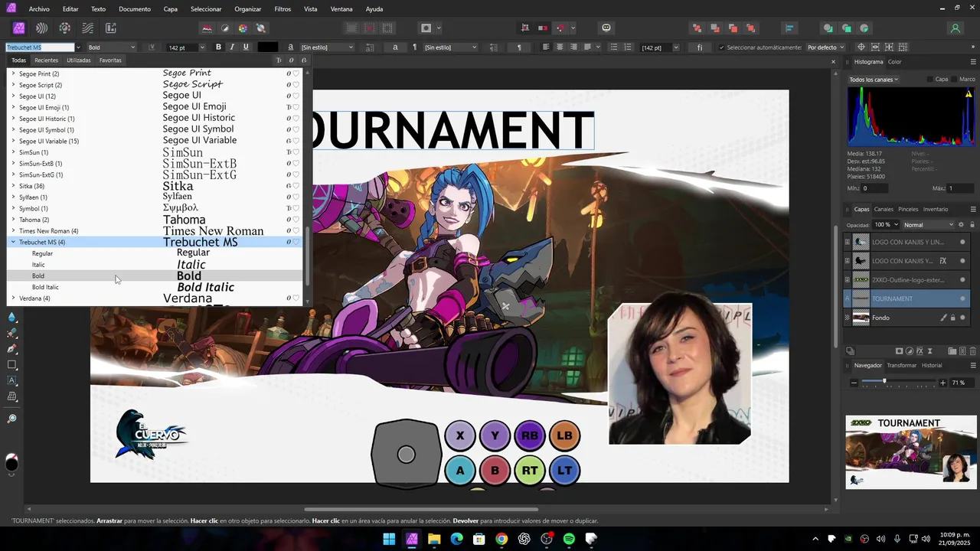Open layer effects FX in Capas footer

920,351
